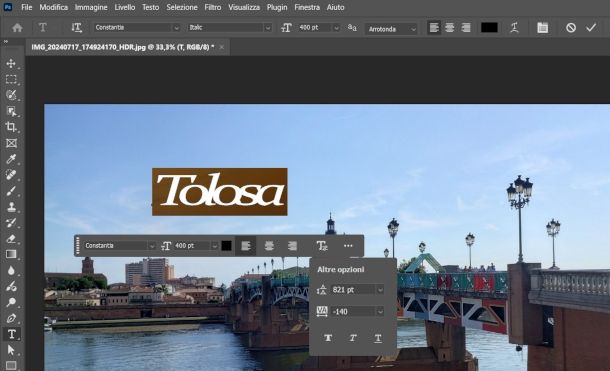Center text in top options bar
Image resolution: width=610 pixels, height=371 pixels.
pos(450,28)
